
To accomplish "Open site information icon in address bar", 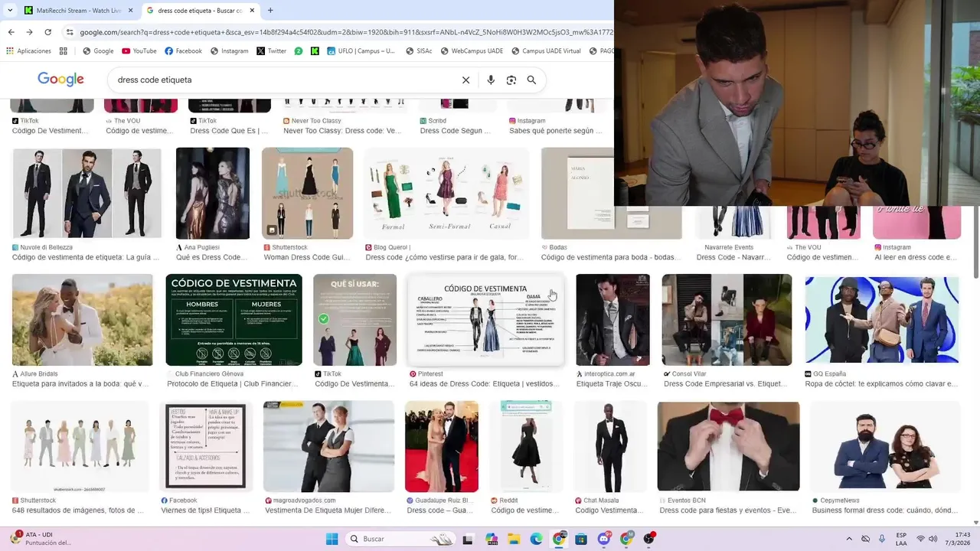I will click(x=70, y=32).
